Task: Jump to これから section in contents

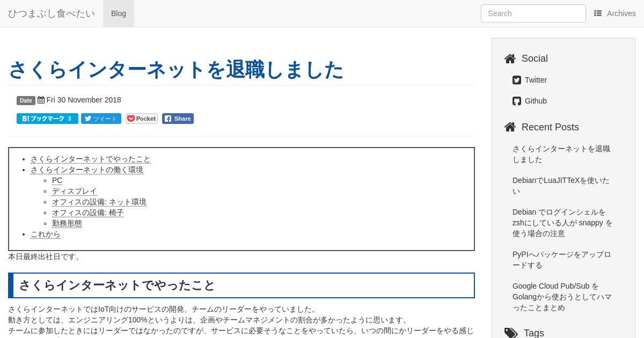Action: (x=46, y=234)
